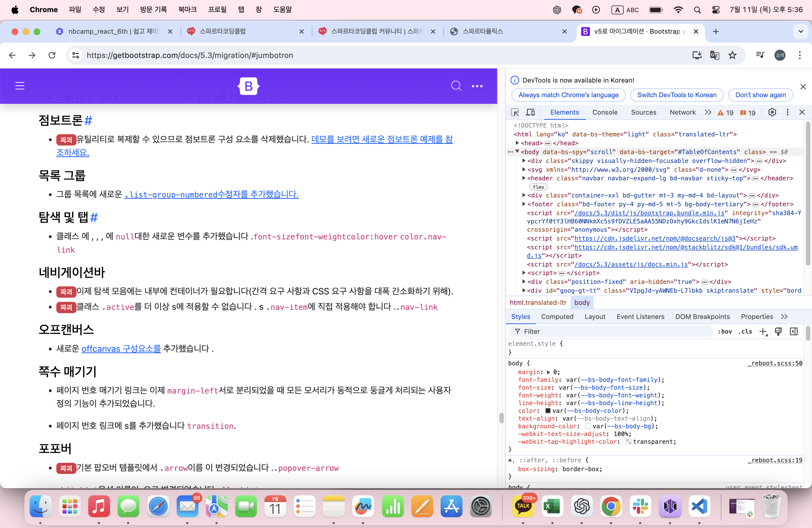Expand the margin property triangle
Image resolution: width=812 pixels, height=528 pixels.
click(549, 372)
